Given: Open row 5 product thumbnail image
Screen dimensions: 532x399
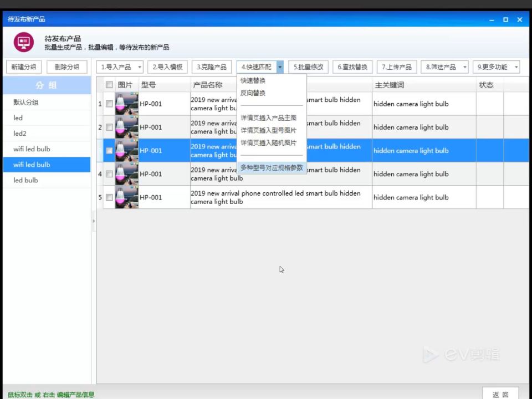Looking at the screenshot, I should coord(126,197).
